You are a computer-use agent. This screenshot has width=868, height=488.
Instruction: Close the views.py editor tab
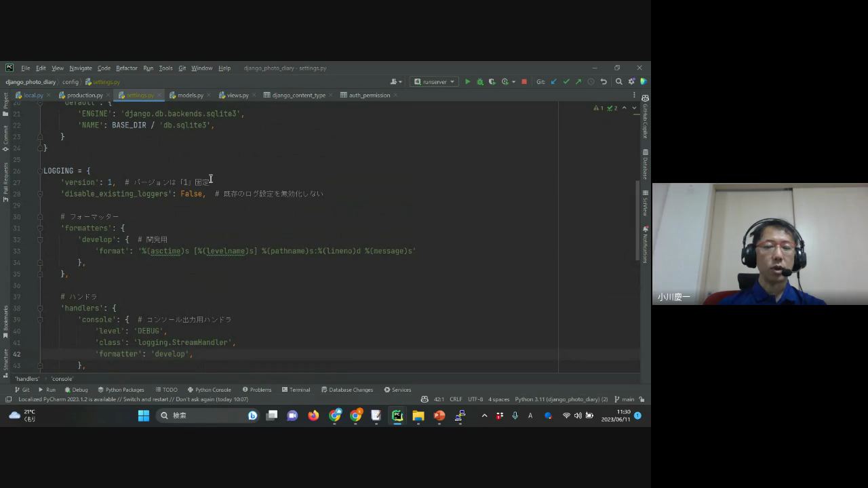click(254, 96)
